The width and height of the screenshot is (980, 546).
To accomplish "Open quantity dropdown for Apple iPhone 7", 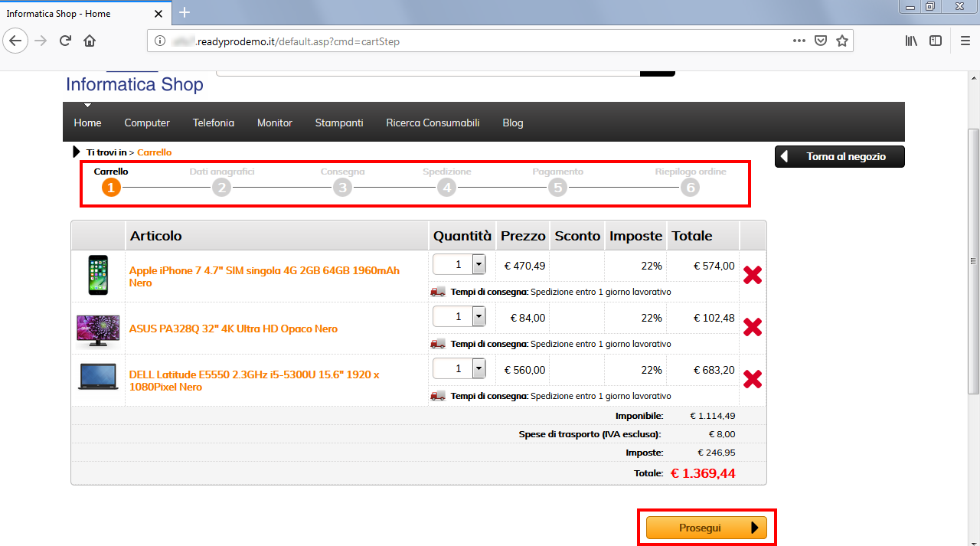I will tap(459, 264).
